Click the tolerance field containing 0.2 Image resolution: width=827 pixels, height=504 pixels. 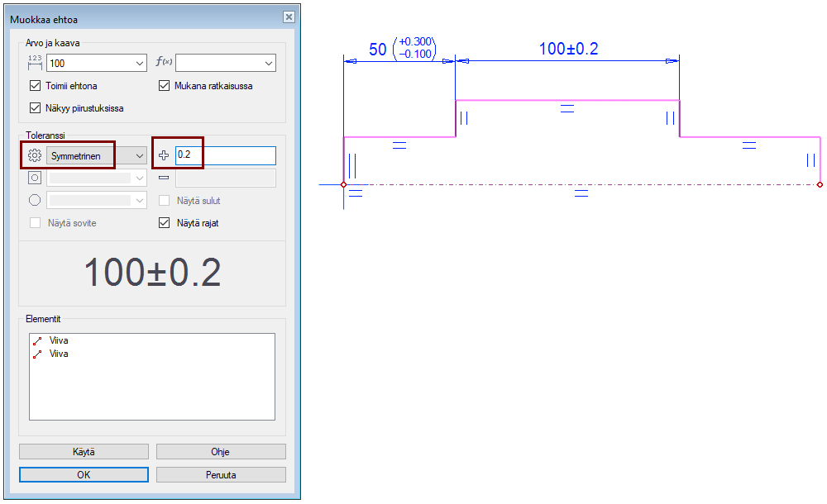click(225, 155)
